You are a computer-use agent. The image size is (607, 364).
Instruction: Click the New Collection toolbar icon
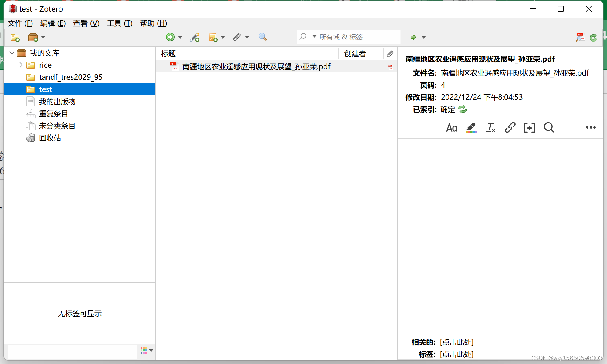coord(15,37)
